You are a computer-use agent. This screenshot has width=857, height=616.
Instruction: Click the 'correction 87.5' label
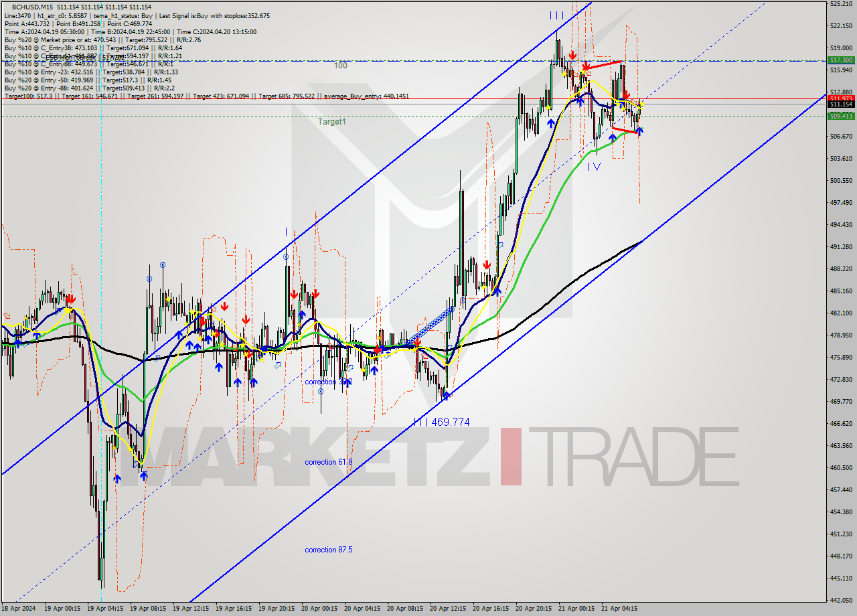click(328, 550)
